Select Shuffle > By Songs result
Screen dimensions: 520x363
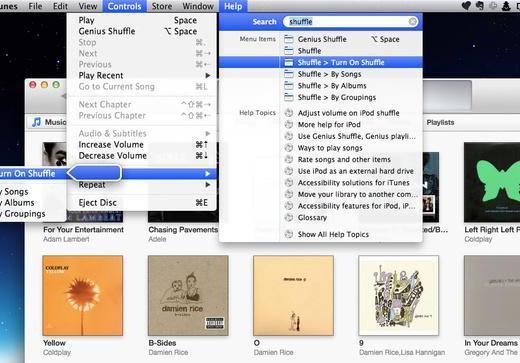click(x=351, y=74)
